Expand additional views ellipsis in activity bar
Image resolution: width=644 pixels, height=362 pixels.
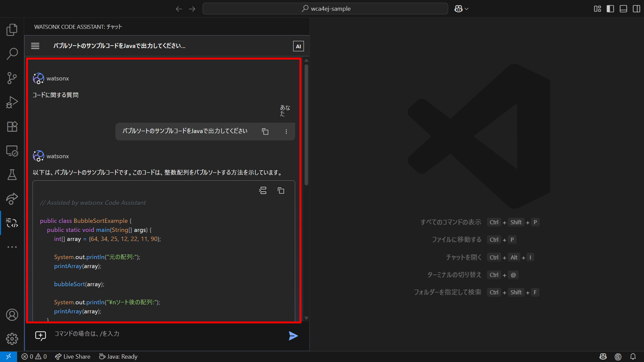pos(12,247)
